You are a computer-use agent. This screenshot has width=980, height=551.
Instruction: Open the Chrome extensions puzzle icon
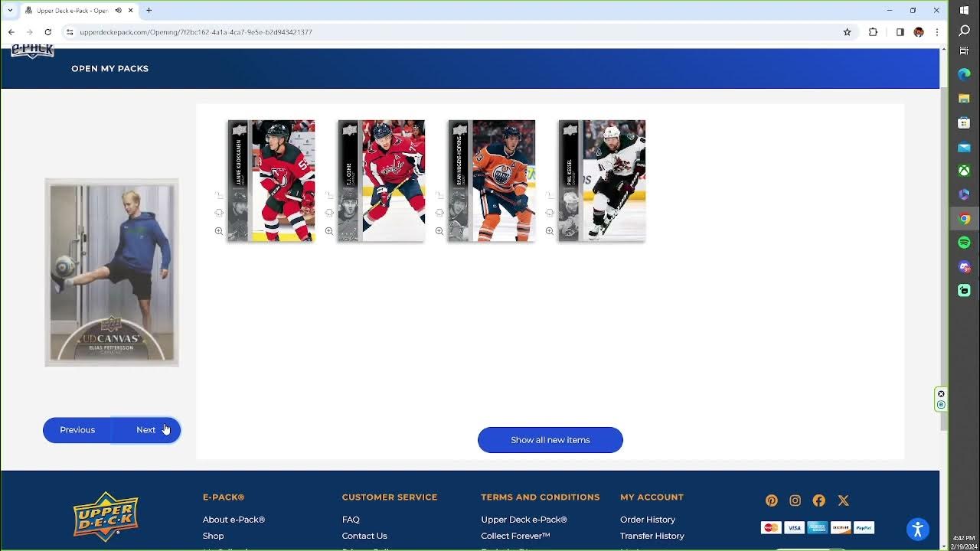[873, 32]
